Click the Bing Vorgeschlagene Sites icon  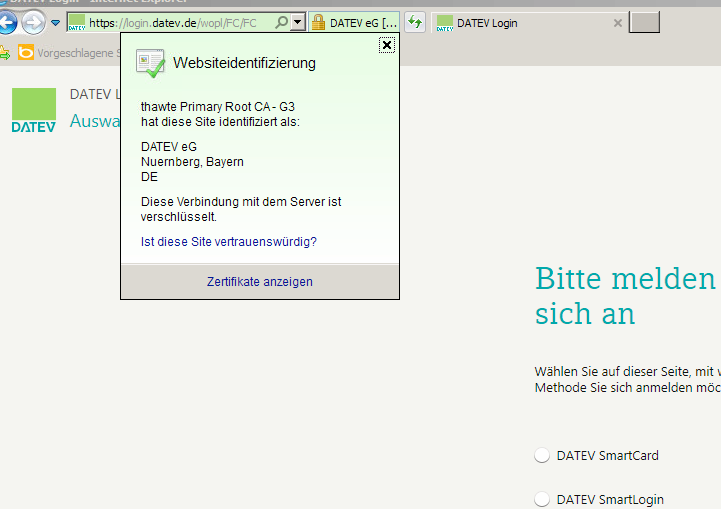[x=26, y=52]
